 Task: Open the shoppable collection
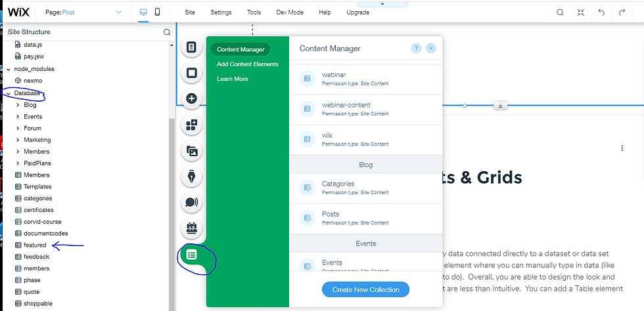38,304
